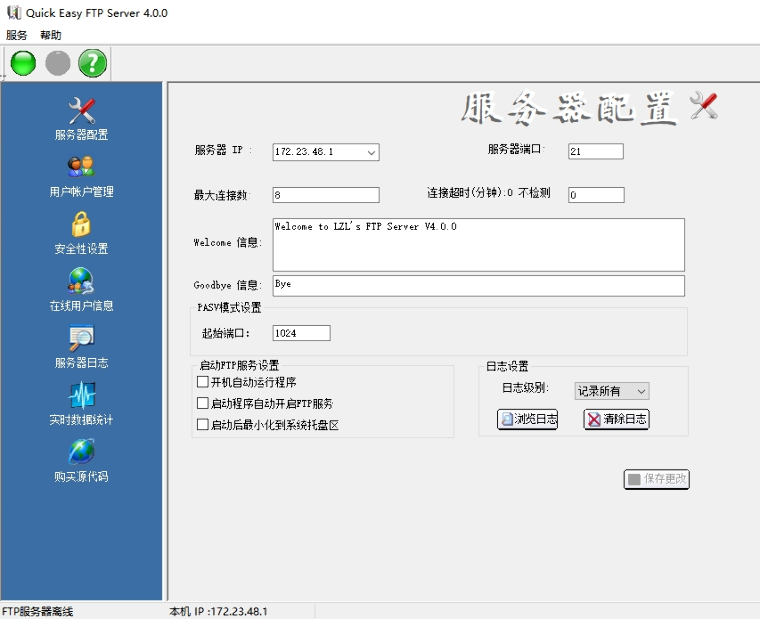Expand the 服务器 IP dropdown
The image size is (760, 619).
point(371,152)
